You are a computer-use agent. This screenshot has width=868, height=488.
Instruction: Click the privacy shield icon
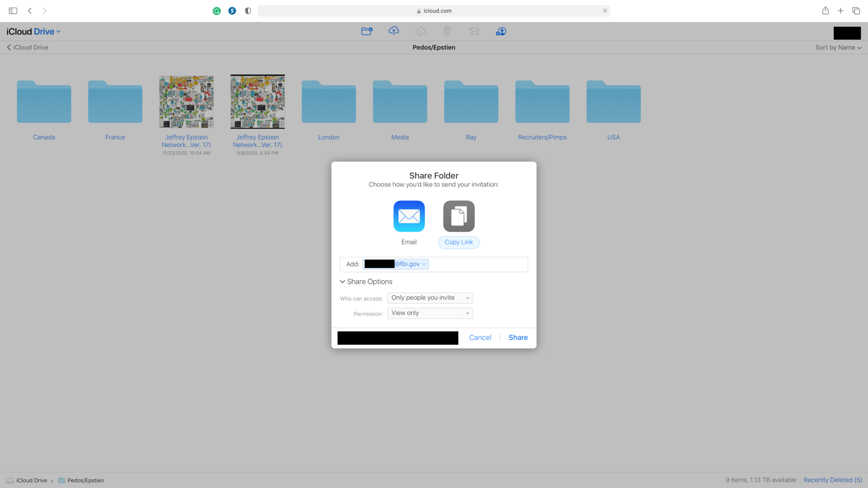click(x=248, y=10)
